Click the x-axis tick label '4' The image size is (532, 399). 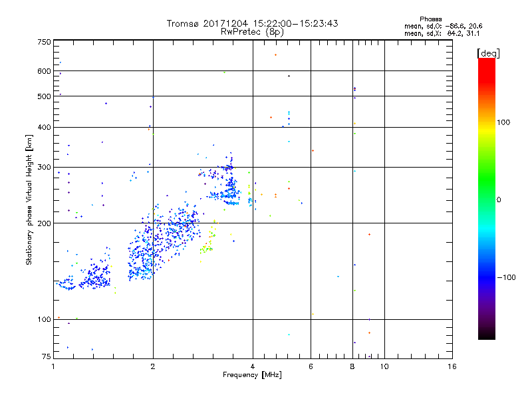click(x=253, y=366)
